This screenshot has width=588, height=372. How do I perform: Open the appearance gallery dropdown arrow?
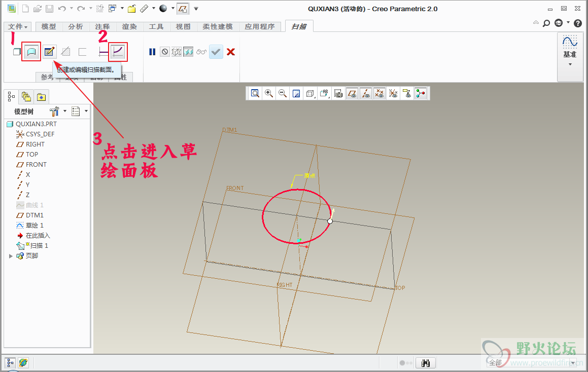click(173, 8)
